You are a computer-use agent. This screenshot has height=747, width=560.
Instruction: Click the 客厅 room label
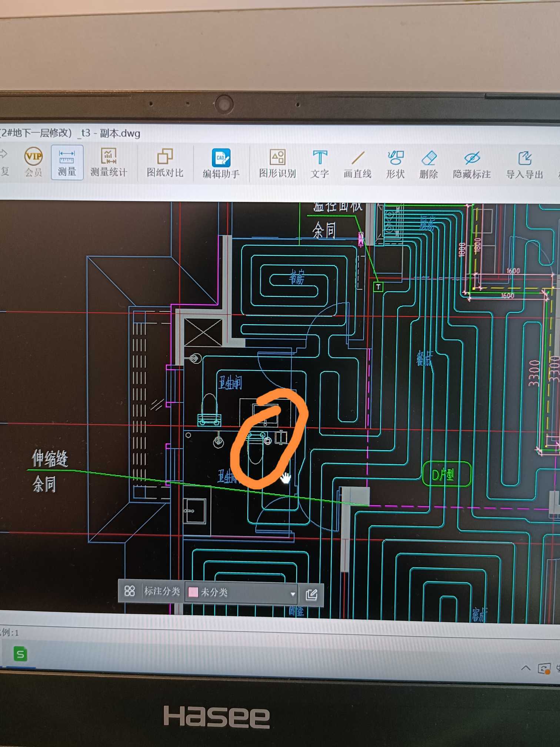click(x=479, y=614)
